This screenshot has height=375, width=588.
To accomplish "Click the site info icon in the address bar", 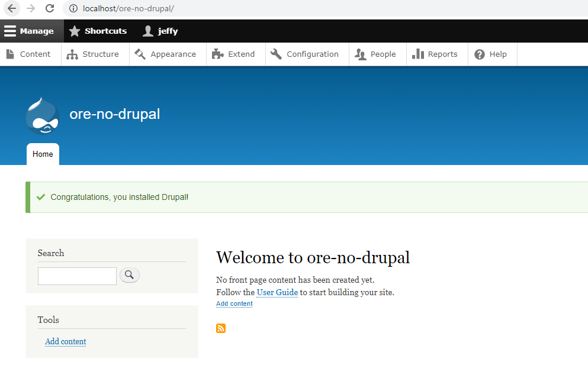I will coord(73,8).
